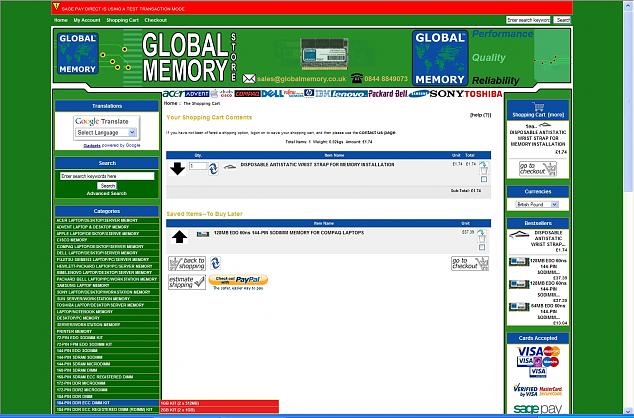
Task: Move Compaq memory back to cart (up arrow)
Action: [x=179, y=237]
